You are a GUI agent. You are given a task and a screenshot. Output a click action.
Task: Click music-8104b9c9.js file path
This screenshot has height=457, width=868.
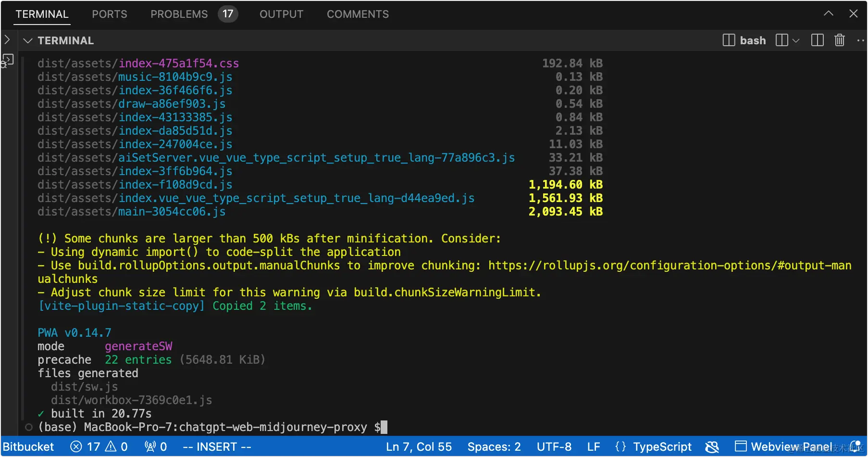[135, 77]
